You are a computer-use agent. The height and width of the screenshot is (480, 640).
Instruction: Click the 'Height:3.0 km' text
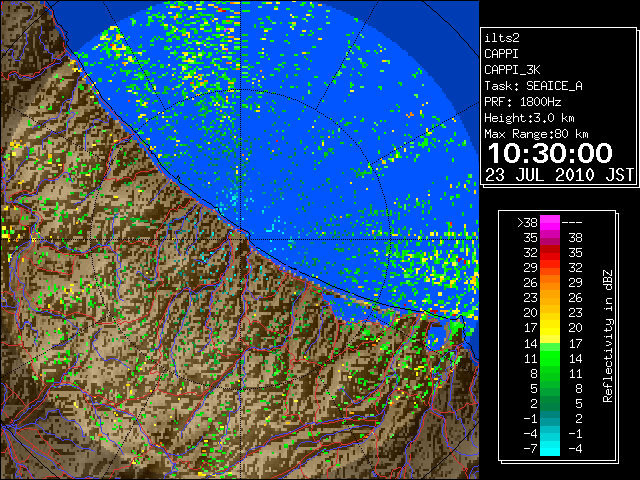pos(529,118)
